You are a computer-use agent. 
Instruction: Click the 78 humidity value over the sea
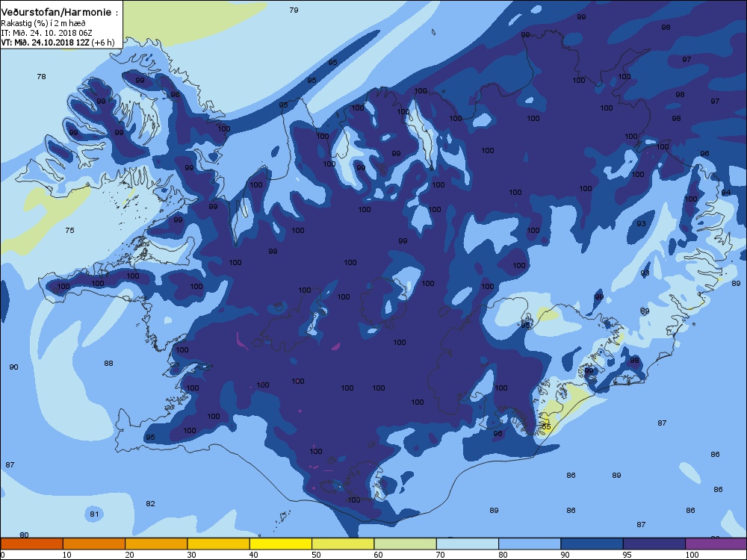pos(41,77)
